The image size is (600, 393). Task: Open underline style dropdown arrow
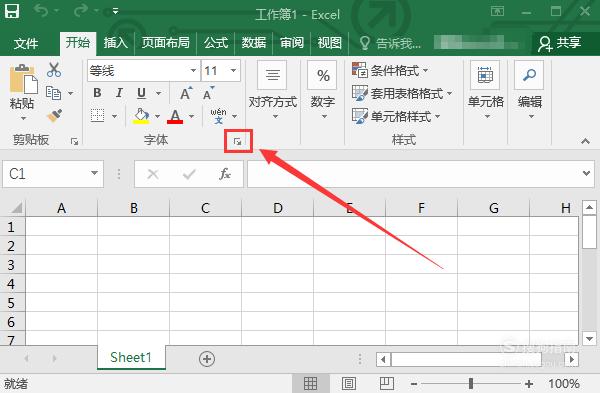(158, 93)
